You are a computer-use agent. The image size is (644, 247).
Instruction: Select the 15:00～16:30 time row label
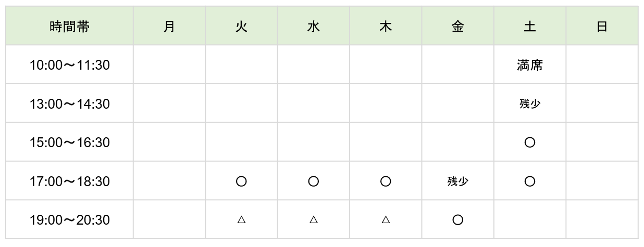[x=69, y=142]
